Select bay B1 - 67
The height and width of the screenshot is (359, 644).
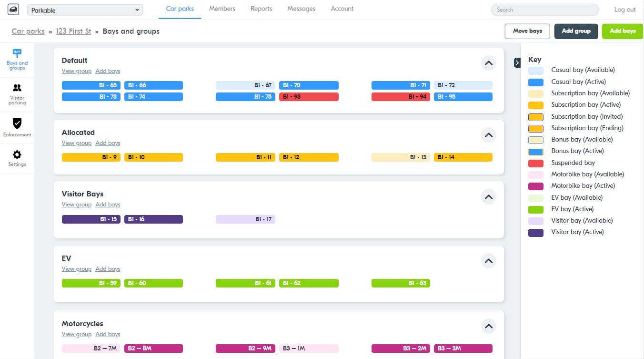[x=245, y=85]
